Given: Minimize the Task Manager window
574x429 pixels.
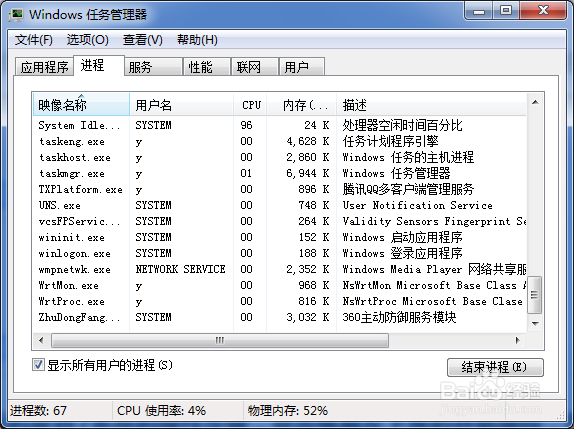Looking at the screenshot, I should 478,10.
